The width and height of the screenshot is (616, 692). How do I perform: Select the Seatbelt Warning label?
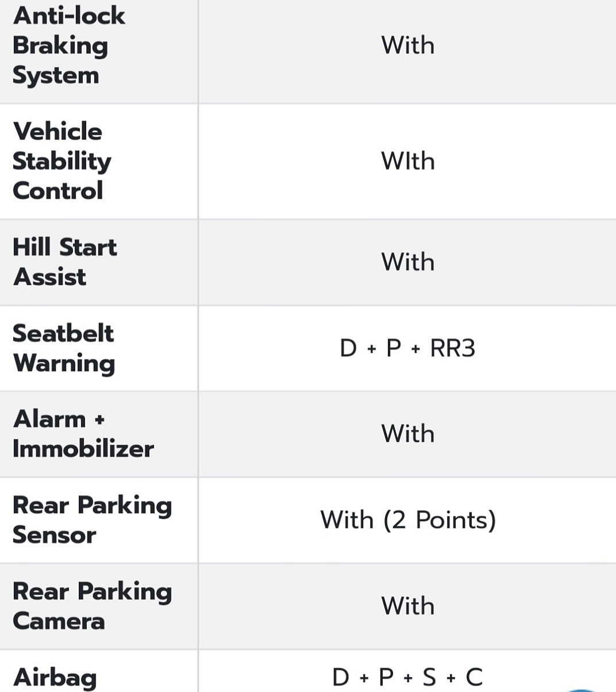click(x=64, y=348)
